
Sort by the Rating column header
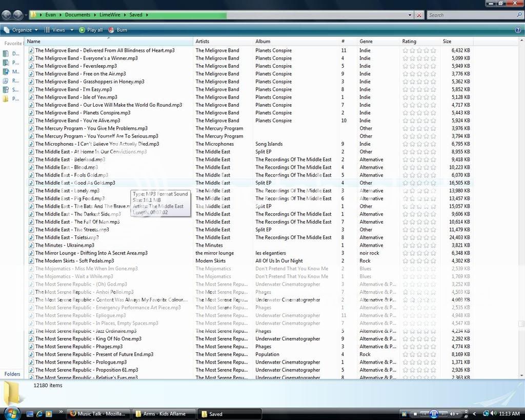click(420, 41)
